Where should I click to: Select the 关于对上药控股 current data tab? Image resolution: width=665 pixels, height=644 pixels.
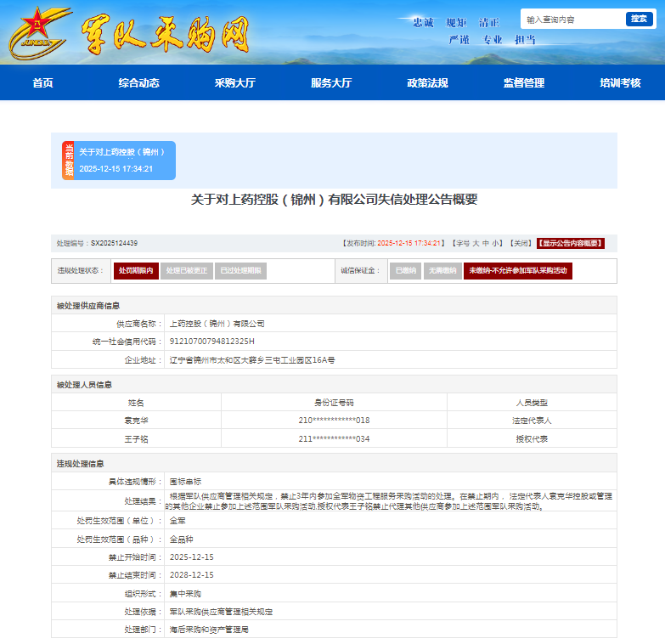click(119, 161)
